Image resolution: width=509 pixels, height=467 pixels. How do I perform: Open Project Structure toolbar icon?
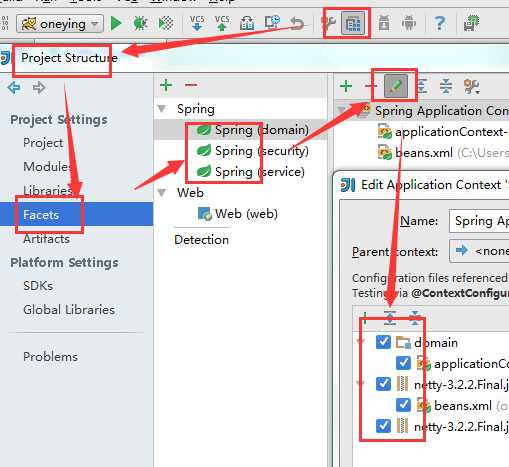click(x=353, y=23)
